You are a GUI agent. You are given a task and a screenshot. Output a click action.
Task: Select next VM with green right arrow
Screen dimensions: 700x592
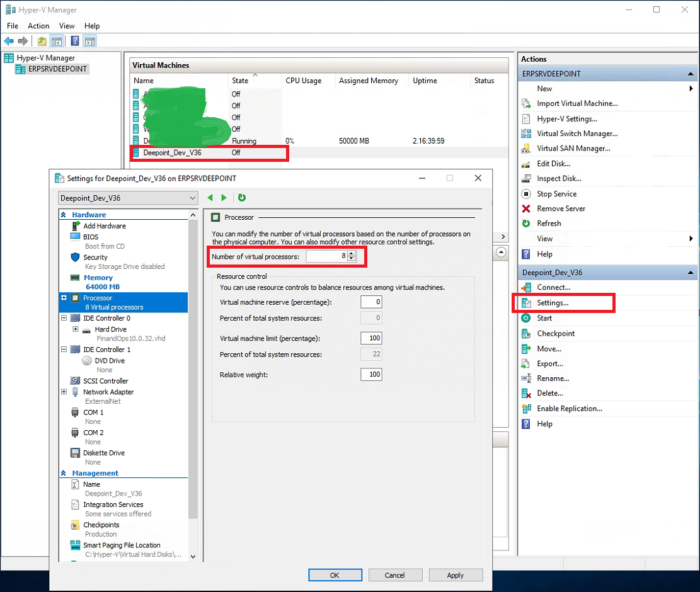pos(224,198)
